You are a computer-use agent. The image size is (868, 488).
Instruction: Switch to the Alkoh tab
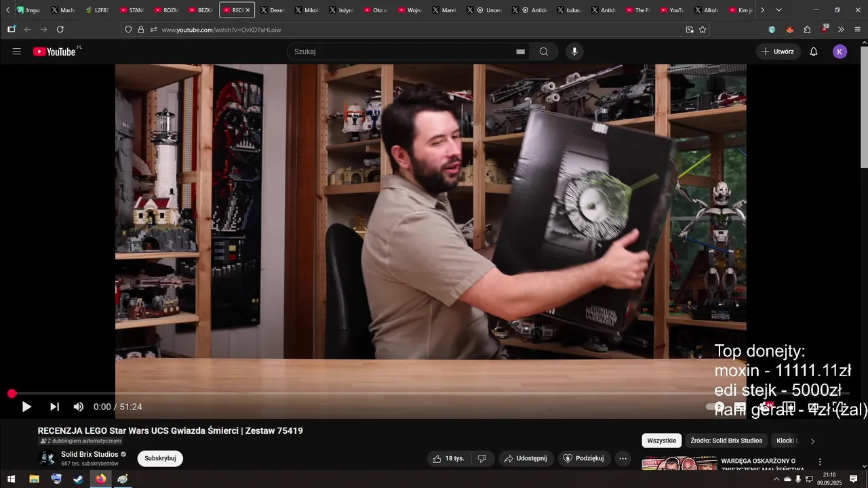point(705,10)
